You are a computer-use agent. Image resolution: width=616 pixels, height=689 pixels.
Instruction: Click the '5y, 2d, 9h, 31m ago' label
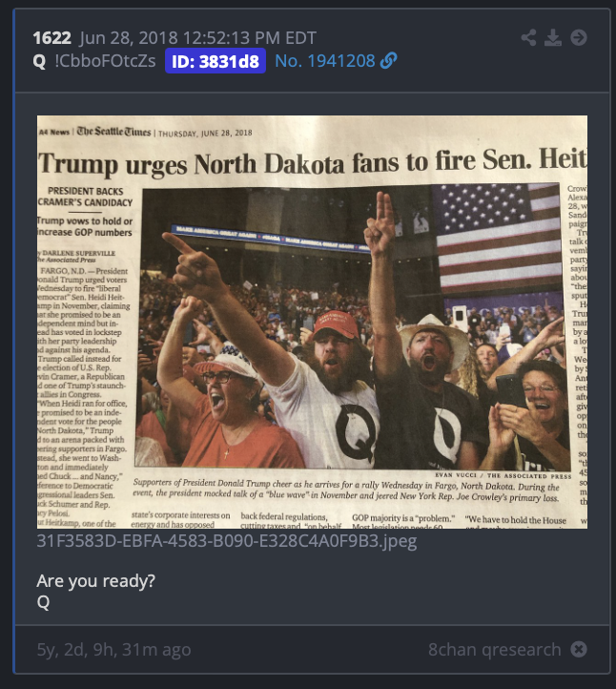pyautogui.click(x=113, y=650)
